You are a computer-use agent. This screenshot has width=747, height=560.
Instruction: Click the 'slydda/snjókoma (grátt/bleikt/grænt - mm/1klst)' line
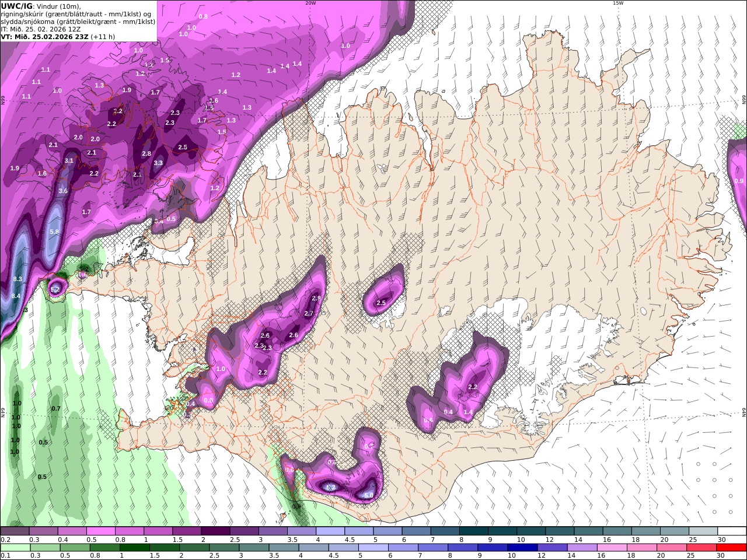click(x=78, y=21)
